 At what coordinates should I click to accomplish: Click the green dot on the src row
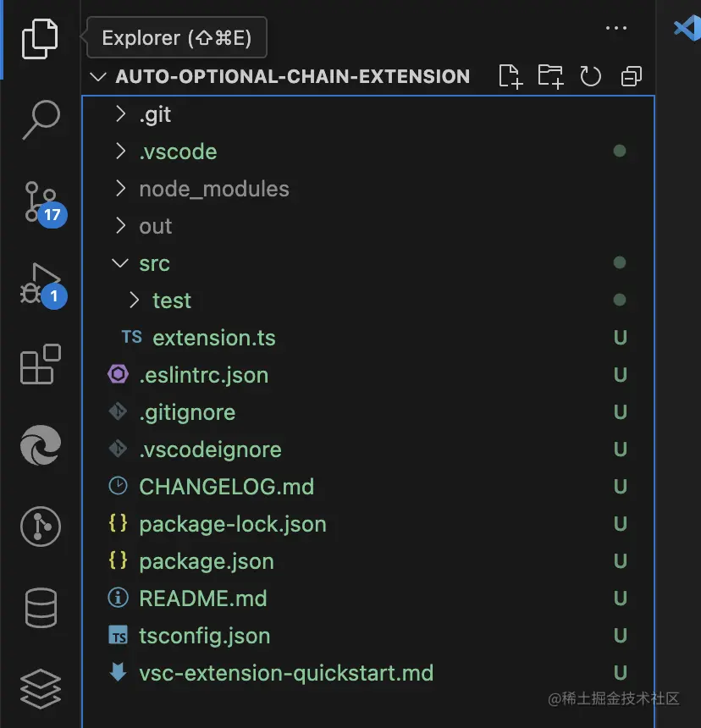click(x=619, y=262)
